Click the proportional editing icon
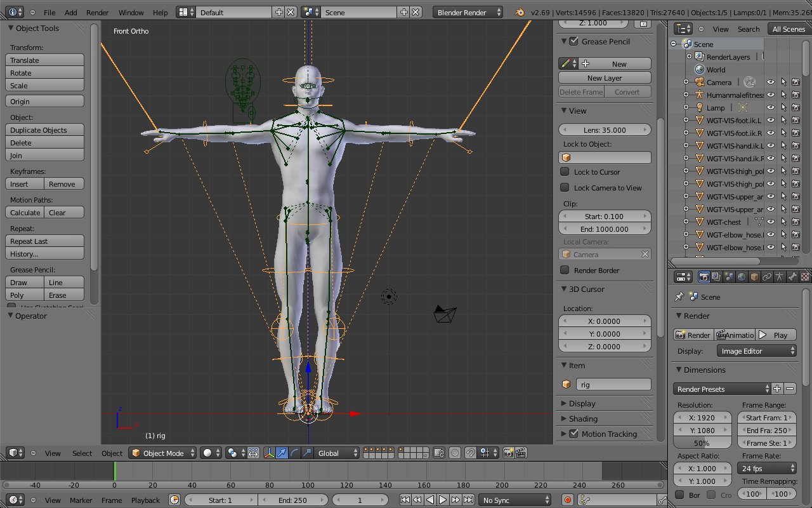The width and height of the screenshot is (812, 508). [x=455, y=453]
